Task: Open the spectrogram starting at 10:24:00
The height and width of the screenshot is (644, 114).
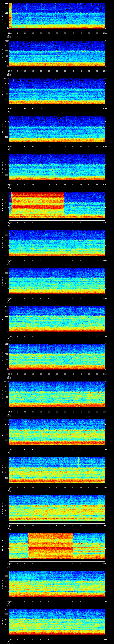Action: click(57, 394)
